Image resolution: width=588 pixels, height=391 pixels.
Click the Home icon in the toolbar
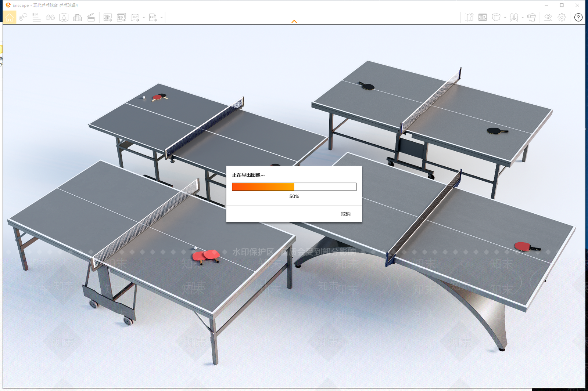coord(9,17)
